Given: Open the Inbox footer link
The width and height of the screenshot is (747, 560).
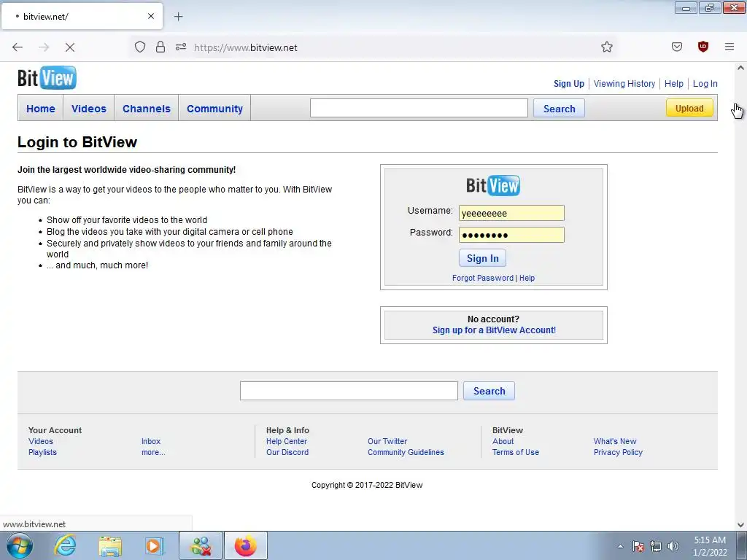Looking at the screenshot, I should [151, 441].
